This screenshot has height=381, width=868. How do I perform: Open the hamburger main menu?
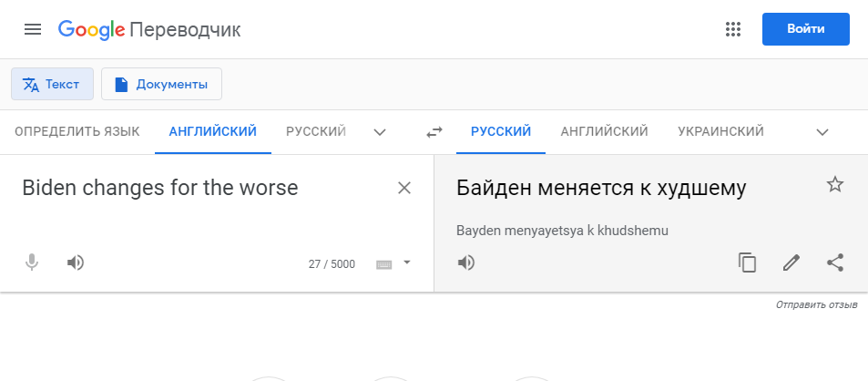tap(33, 29)
